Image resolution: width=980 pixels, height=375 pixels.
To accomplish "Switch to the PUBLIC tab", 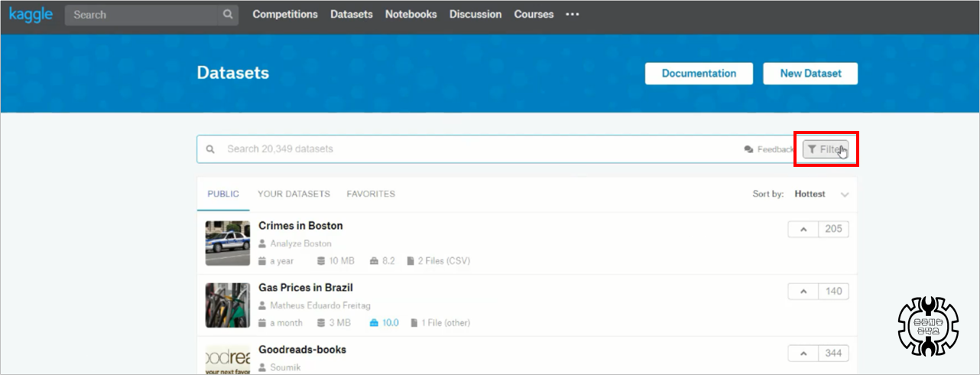I will tap(223, 194).
